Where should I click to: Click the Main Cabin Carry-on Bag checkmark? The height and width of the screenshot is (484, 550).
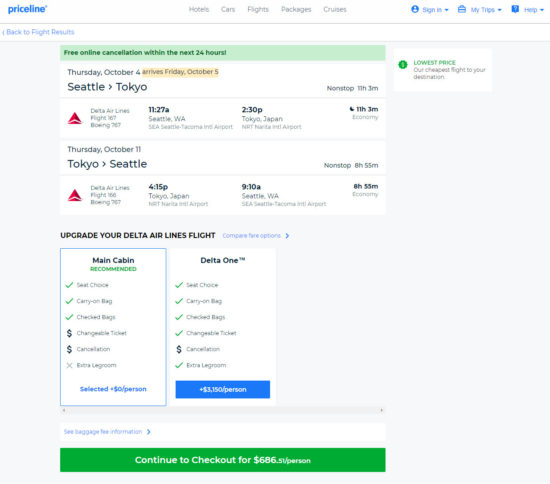pyautogui.click(x=69, y=301)
